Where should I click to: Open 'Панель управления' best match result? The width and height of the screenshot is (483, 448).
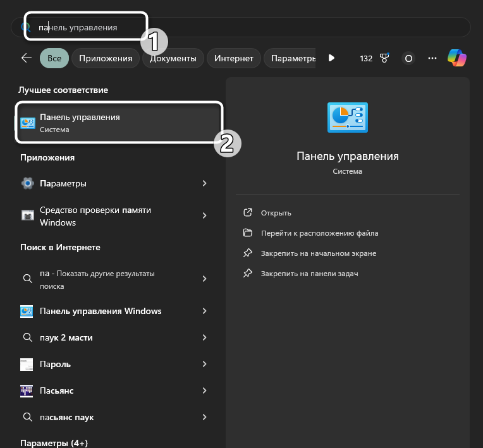click(119, 123)
